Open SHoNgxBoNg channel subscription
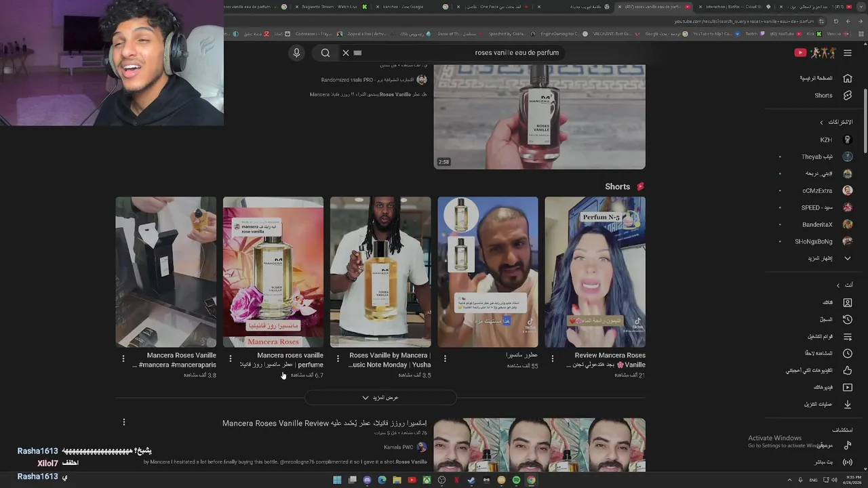Viewport: 868px width, 488px height. point(823,241)
